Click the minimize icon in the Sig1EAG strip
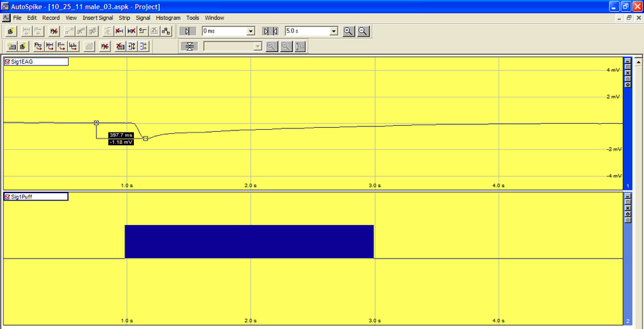Screen dimensions: 644x329 point(627,61)
